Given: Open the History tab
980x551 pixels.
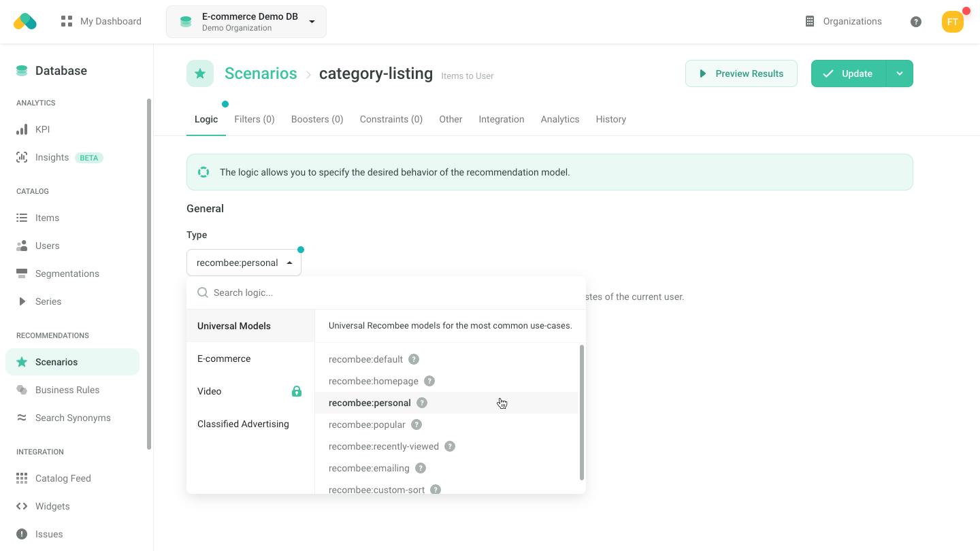Looking at the screenshot, I should [x=611, y=119].
